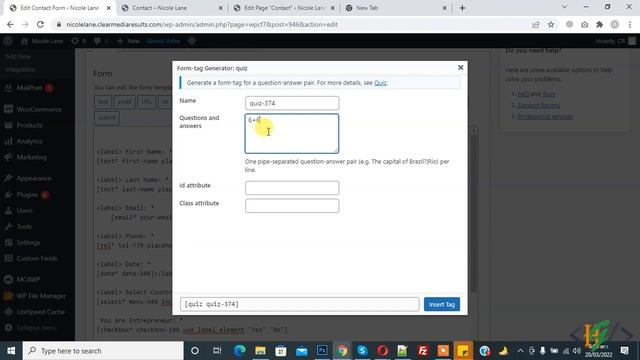This screenshot has height=360, width=640.
Task: Open Skype from the taskbar
Action: pyautogui.click(x=362, y=351)
